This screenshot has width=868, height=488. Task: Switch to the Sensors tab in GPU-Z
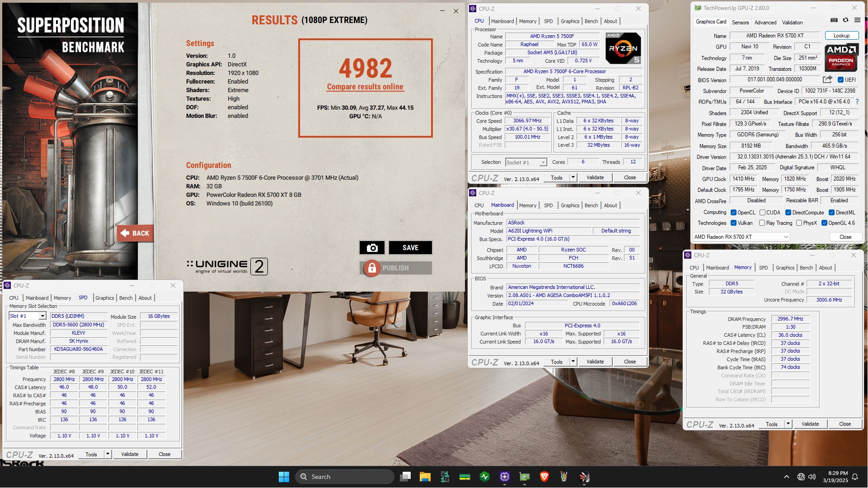(x=740, y=22)
